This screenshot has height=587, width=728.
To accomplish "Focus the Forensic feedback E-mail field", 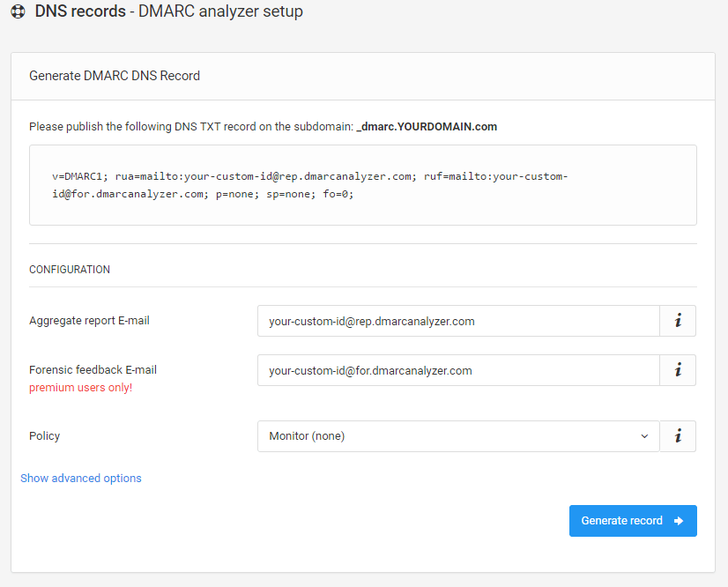I will click(458, 370).
